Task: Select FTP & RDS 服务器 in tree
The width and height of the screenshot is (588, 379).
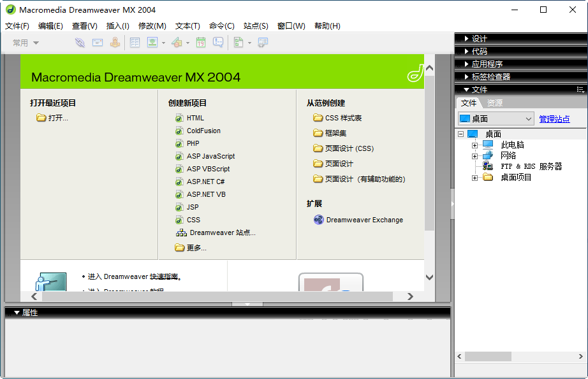Action: click(531, 166)
